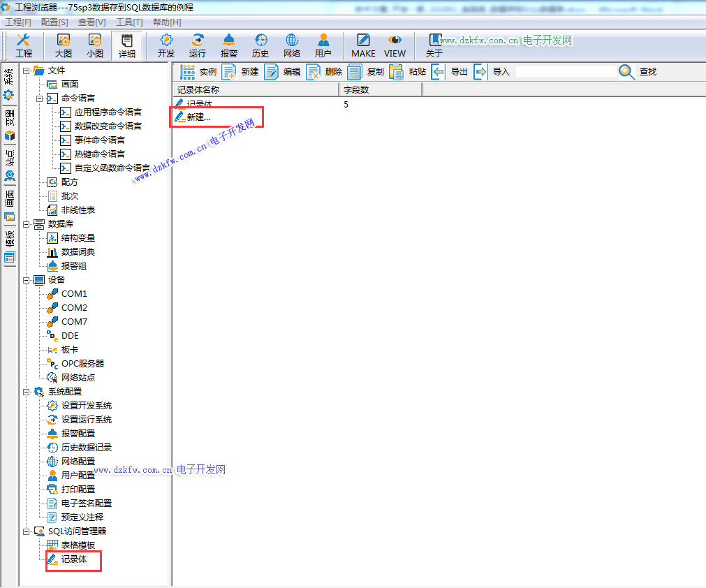Click the 查找 search button
Screen dimensions: 706x588
tap(637, 72)
